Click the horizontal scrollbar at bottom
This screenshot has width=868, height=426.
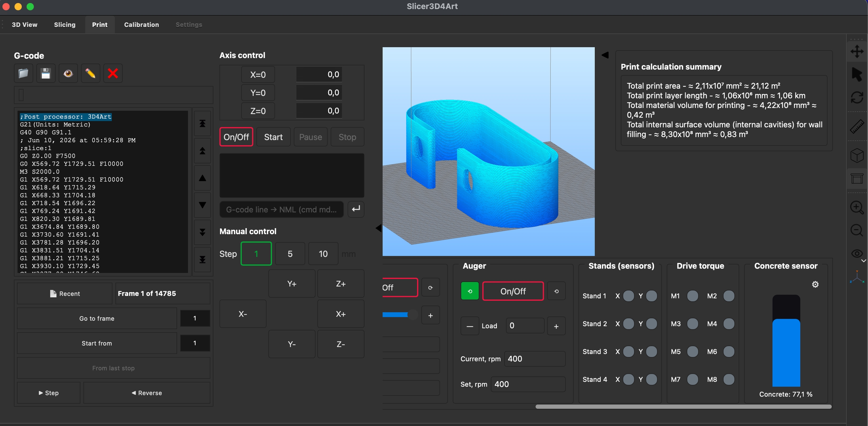pyautogui.click(x=683, y=407)
